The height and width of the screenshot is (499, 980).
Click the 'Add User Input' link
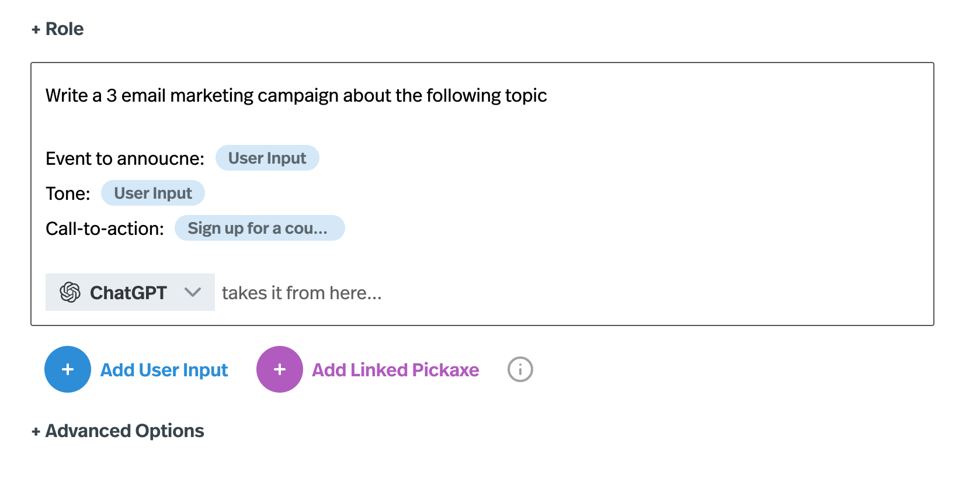[164, 370]
